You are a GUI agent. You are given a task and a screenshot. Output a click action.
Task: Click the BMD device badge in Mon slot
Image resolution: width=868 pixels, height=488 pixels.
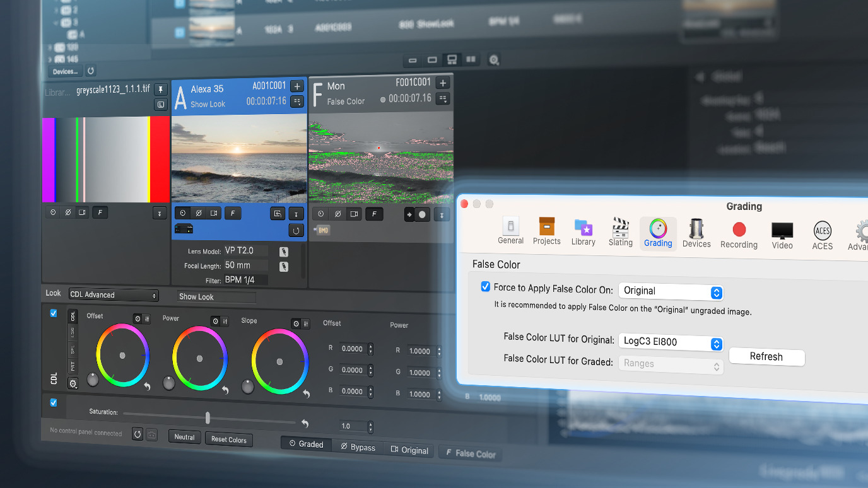click(x=322, y=230)
